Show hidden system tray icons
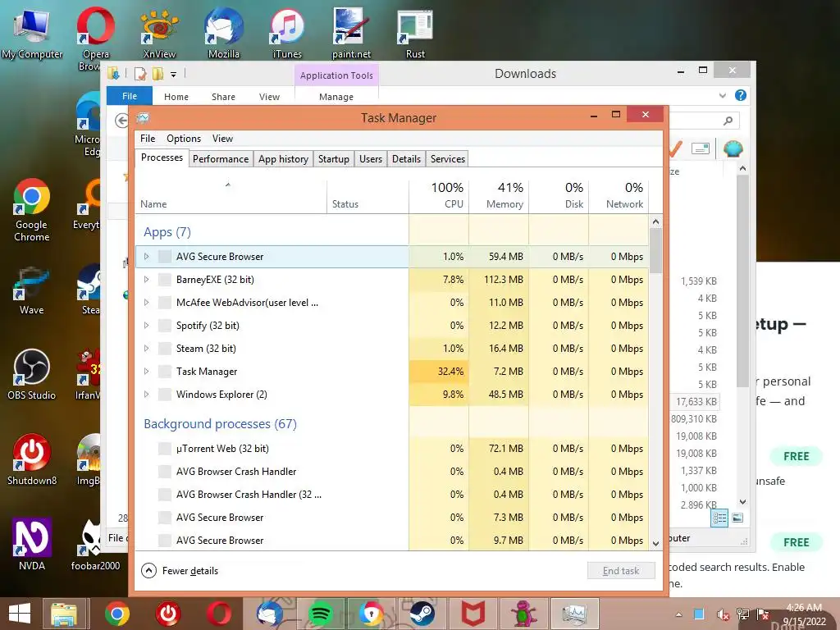 [x=678, y=615]
